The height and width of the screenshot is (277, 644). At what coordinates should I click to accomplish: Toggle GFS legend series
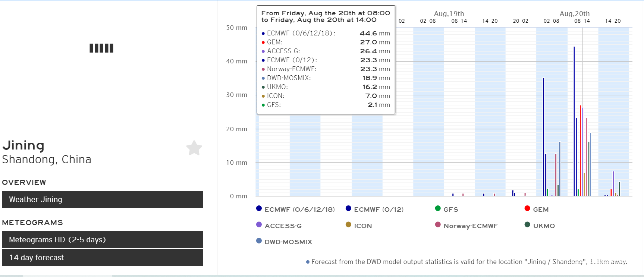447,209
